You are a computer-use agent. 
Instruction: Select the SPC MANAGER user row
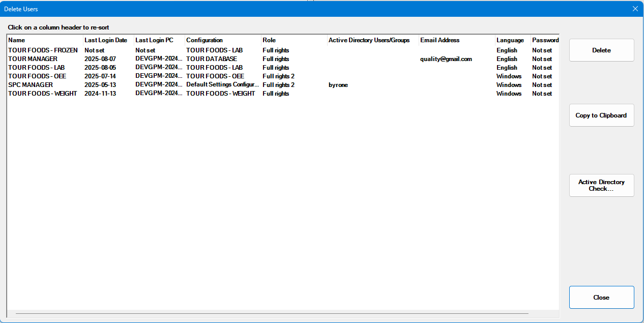31,85
